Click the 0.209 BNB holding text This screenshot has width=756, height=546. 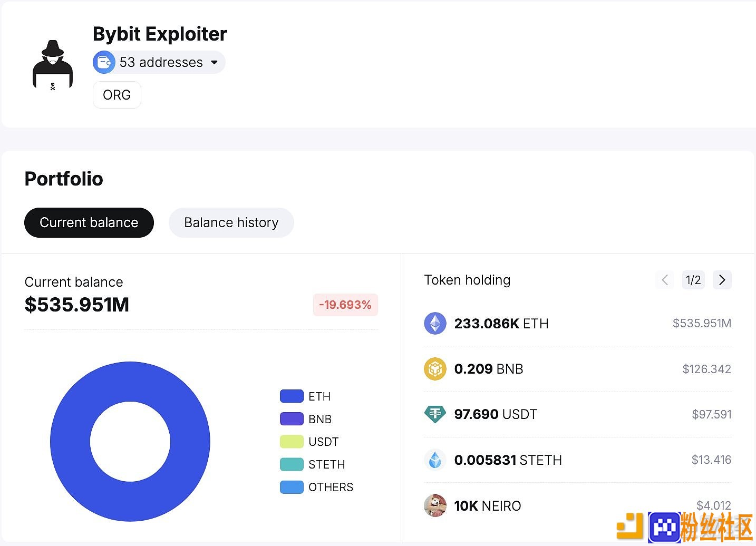tap(489, 369)
